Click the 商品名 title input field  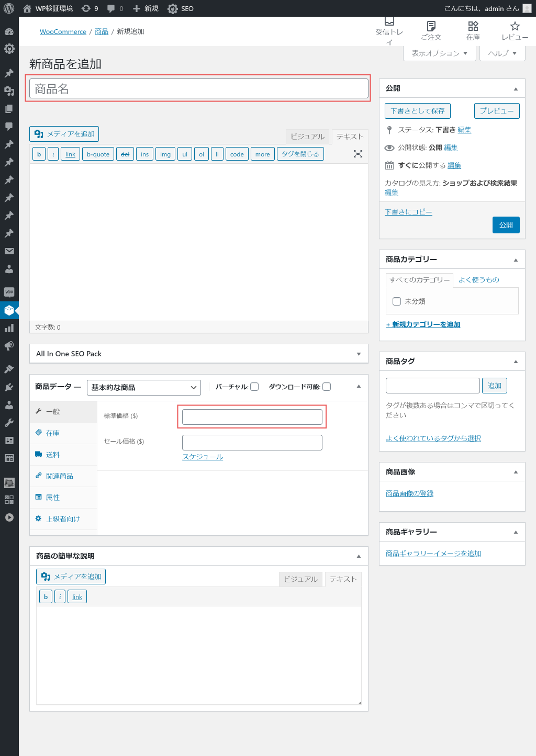[199, 89]
